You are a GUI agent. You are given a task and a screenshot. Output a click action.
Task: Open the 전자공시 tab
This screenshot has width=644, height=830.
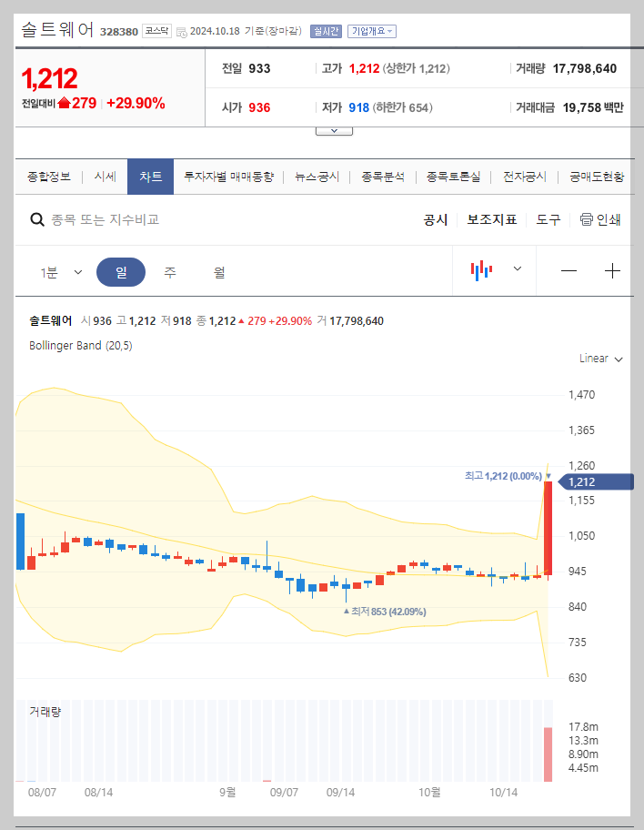(x=525, y=177)
